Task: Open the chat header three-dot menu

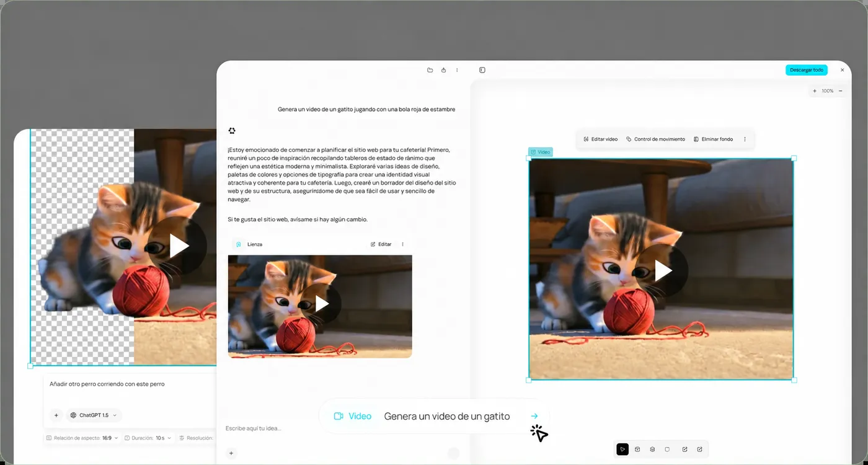Action: coord(458,70)
